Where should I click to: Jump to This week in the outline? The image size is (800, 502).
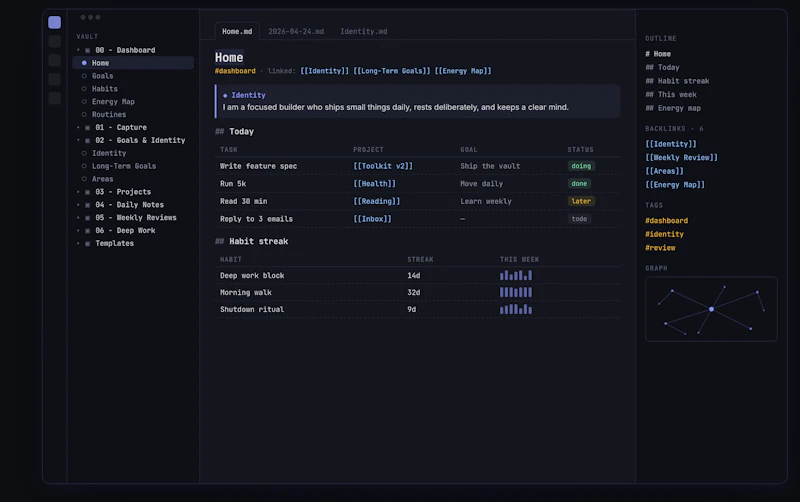pyautogui.click(x=671, y=95)
